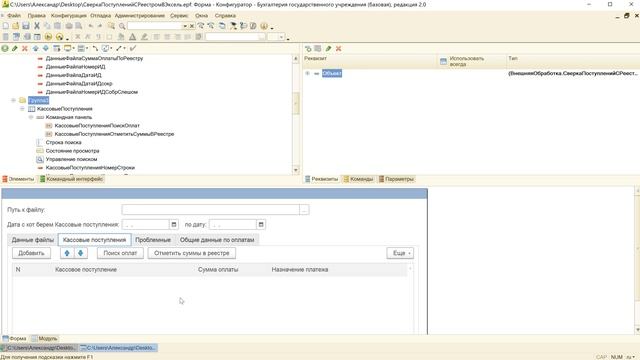Click the magnifier Search icon in toolbar

[122, 26]
